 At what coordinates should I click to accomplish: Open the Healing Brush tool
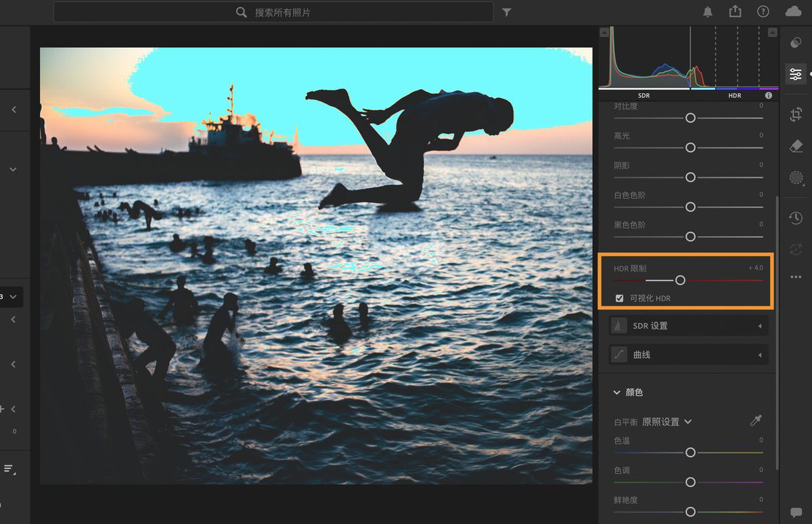pos(795,146)
